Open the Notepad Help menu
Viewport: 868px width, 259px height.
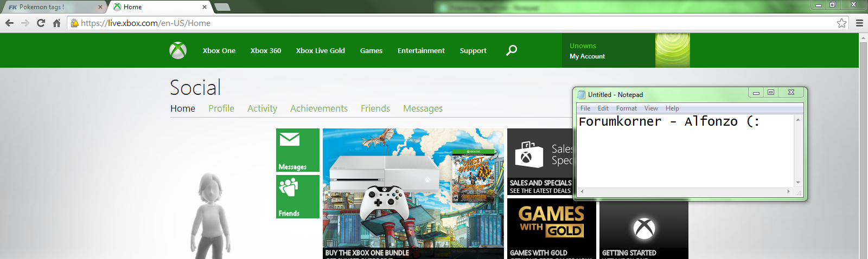pos(672,108)
